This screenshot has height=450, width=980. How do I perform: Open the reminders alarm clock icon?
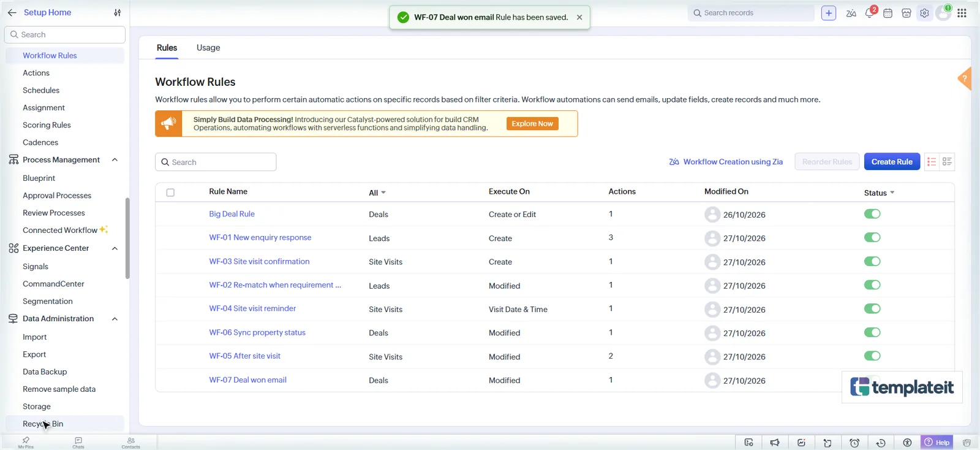pos(854,443)
